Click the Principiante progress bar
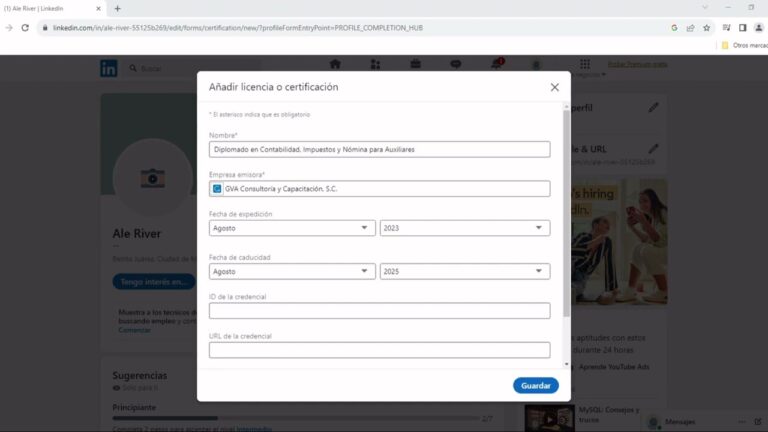This screenshot has height=432, width=768. [296, 418]
